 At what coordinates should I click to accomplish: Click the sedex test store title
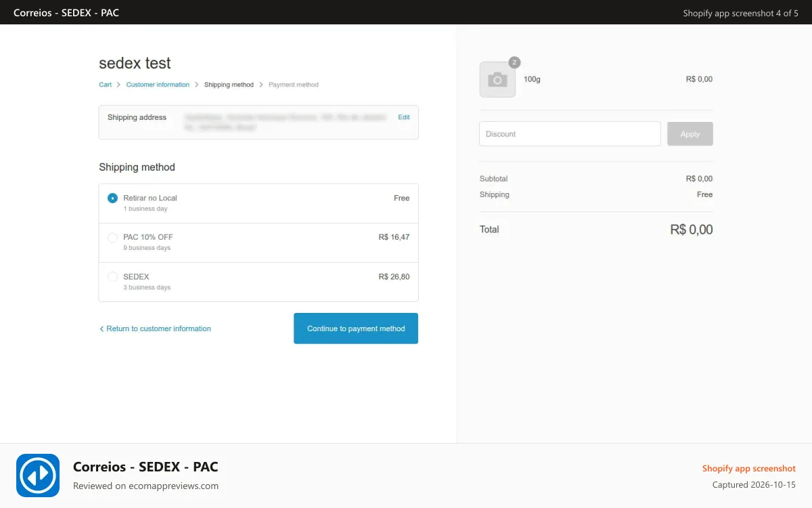click(x=135, y=63)
